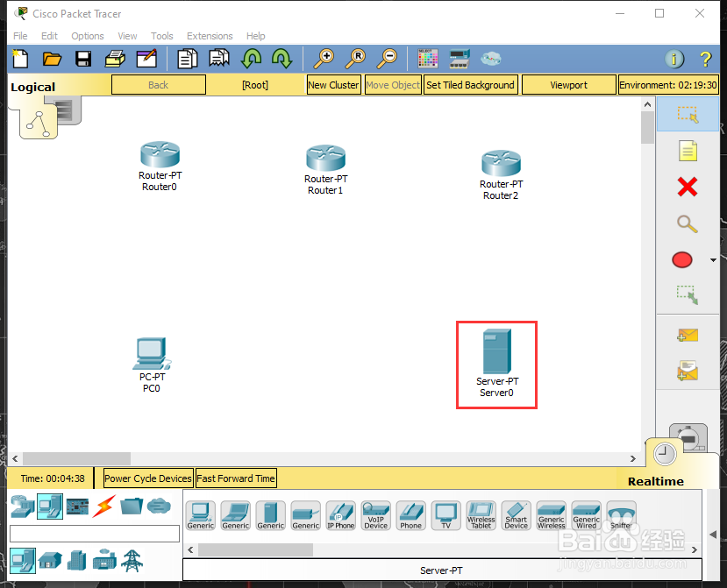
Task: Save the network with the floppy icon
Action: pos(83,59)
